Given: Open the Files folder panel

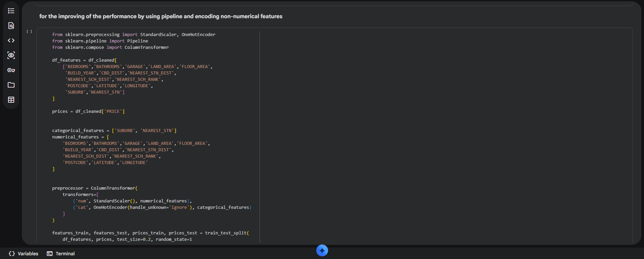Looking at the screenshot, I should pyautogui.click(x=11, y=85).
